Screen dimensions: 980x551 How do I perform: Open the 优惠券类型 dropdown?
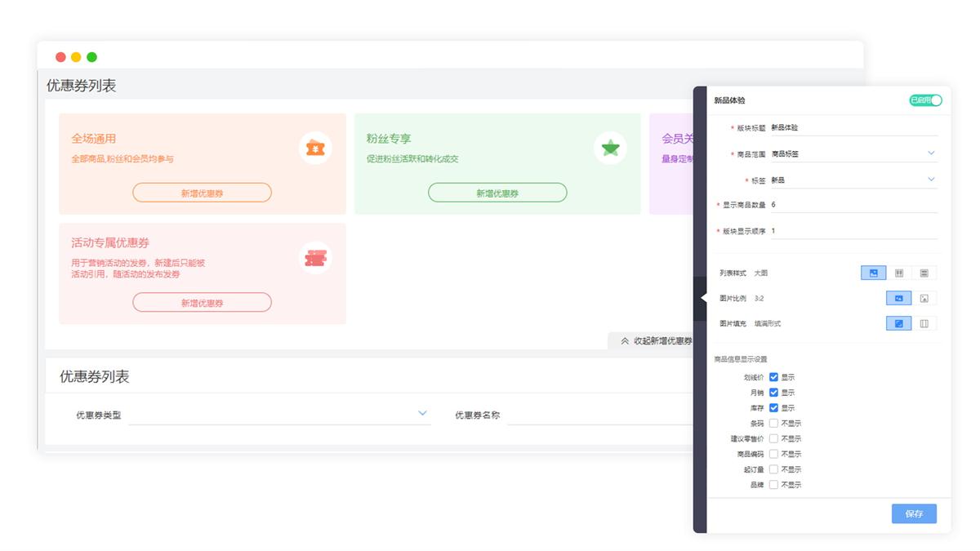[278, 415]
